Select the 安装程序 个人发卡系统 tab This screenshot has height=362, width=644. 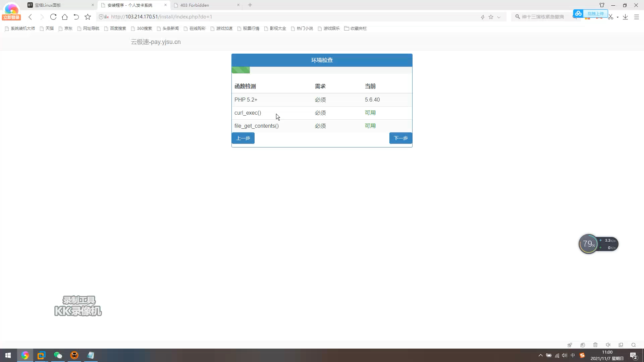[134, 5]
